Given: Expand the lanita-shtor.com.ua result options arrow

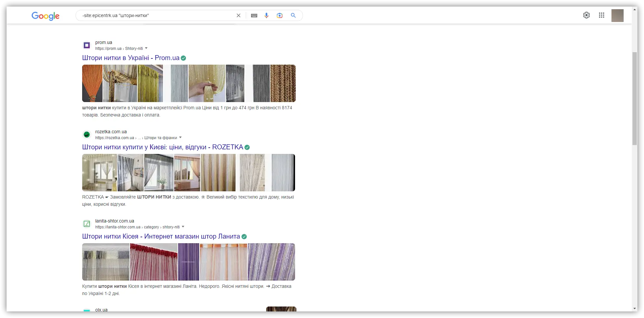Looking at the screenshot, I should point(183,227).
